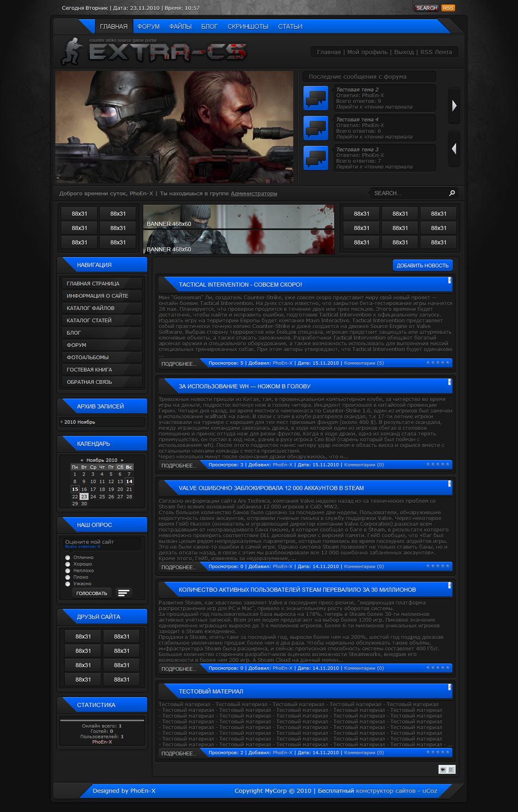Click the SEARCH input field under the banner
The width and height of the screenshot is (518, 812).
(x=408, y=193)
